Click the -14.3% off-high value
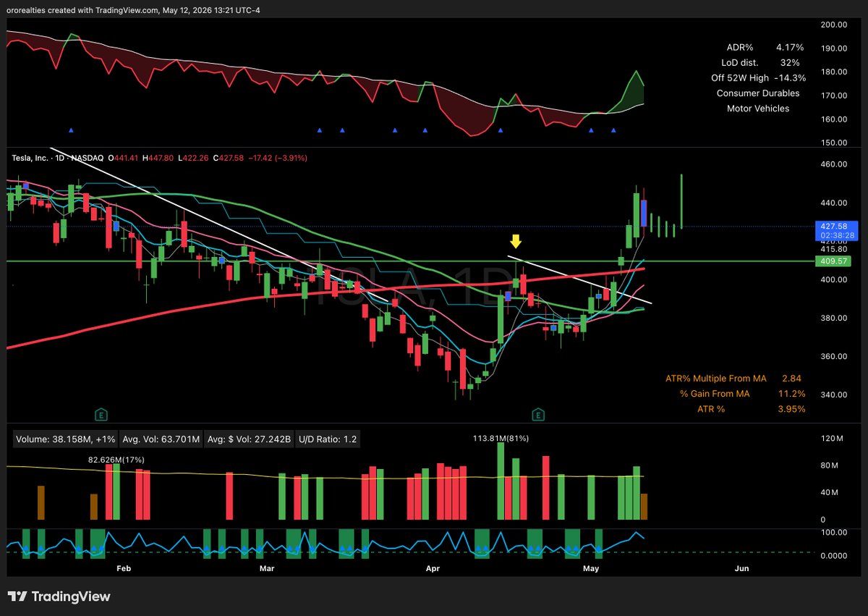 click(x=791, y=77)
